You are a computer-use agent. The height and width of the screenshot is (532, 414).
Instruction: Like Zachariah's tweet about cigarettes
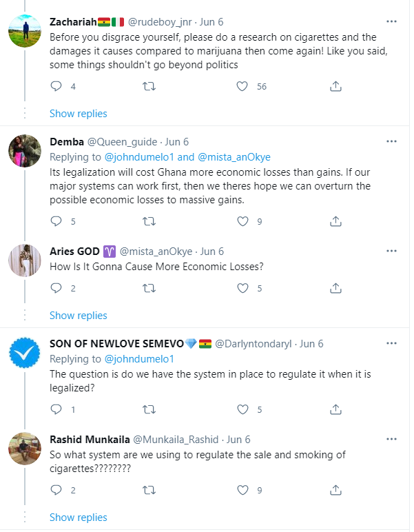(242, 86)
